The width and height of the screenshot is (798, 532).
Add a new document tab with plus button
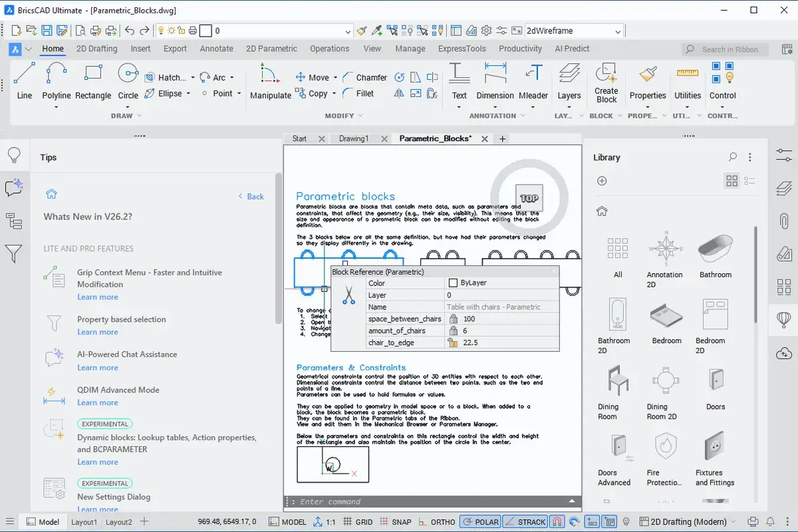click(503, 138)
